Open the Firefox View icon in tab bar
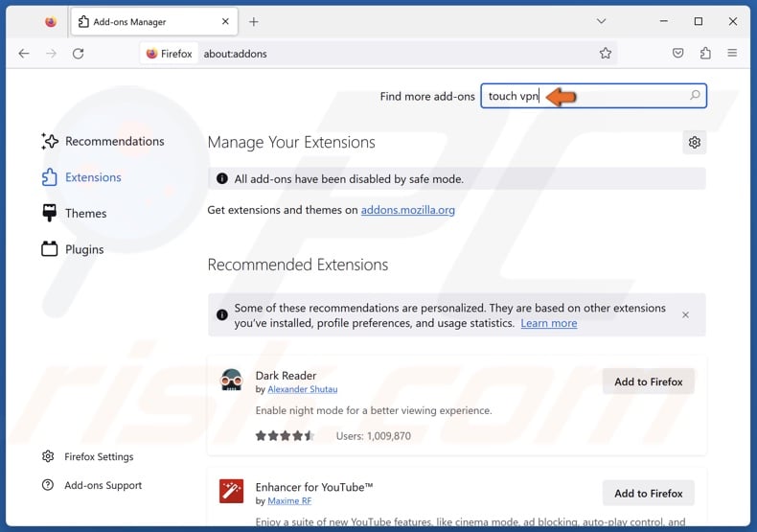 click(51, 21)
